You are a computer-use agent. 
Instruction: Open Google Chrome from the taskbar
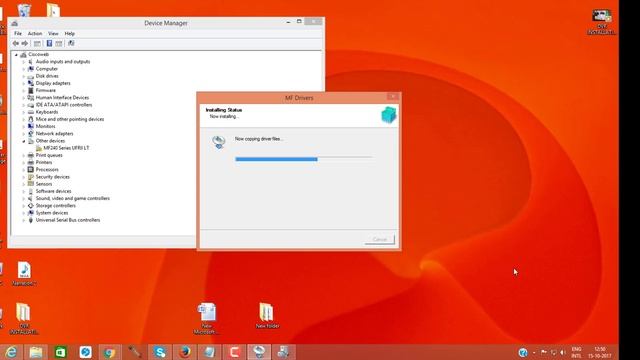[110, 352]
